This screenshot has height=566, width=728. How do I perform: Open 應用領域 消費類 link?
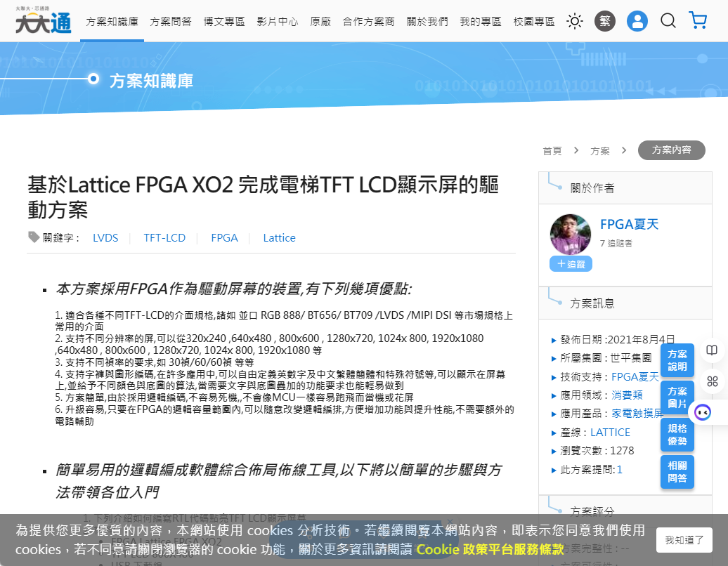click(627, 395)
